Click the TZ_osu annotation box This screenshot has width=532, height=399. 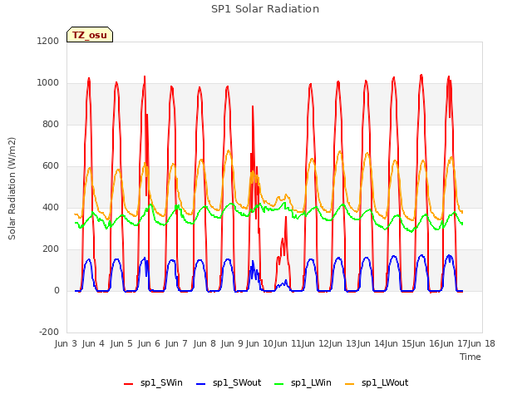(x=90, y=35)
